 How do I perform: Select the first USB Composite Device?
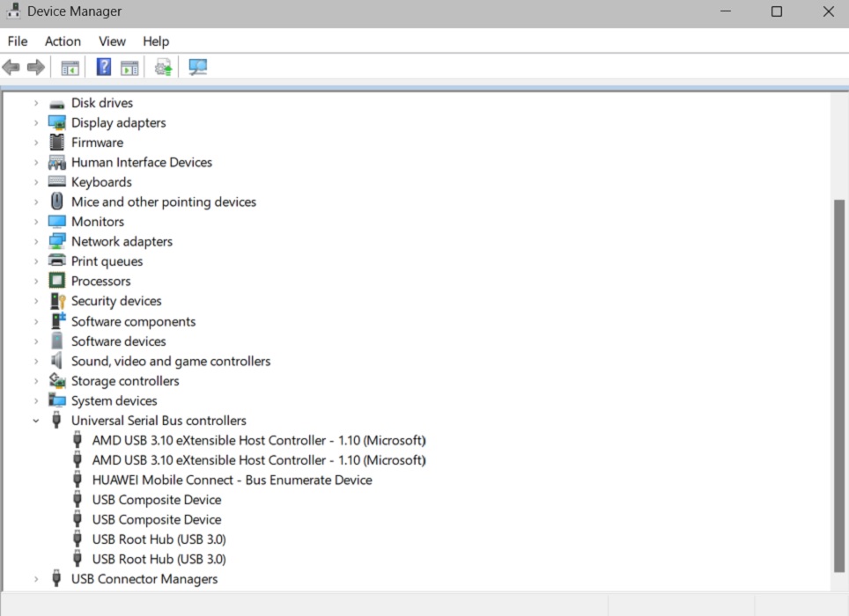(x=156, y=499)
